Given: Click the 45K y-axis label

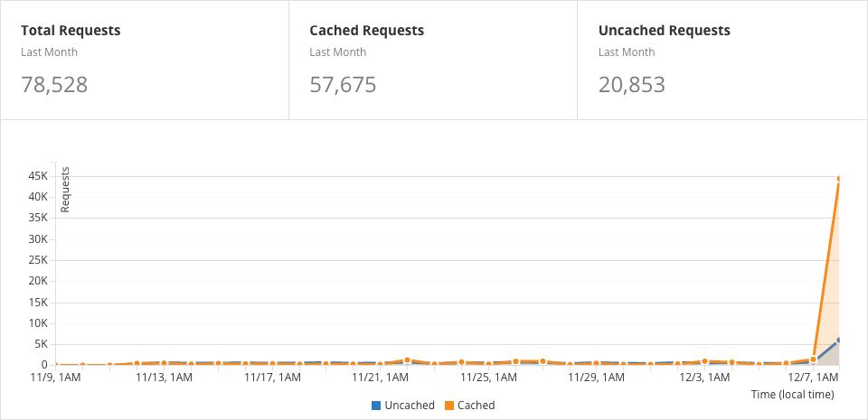Looking at the screenshot, I should coord(38,175).
